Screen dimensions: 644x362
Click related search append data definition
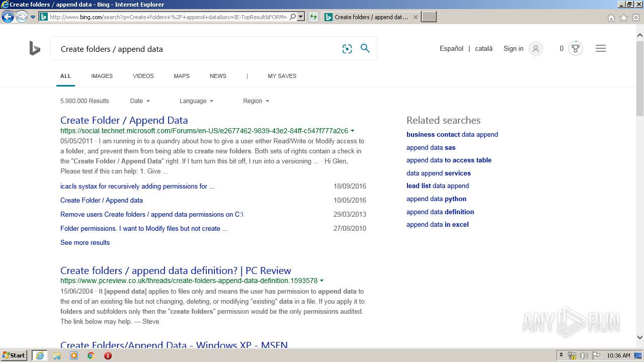click(440, 212)
